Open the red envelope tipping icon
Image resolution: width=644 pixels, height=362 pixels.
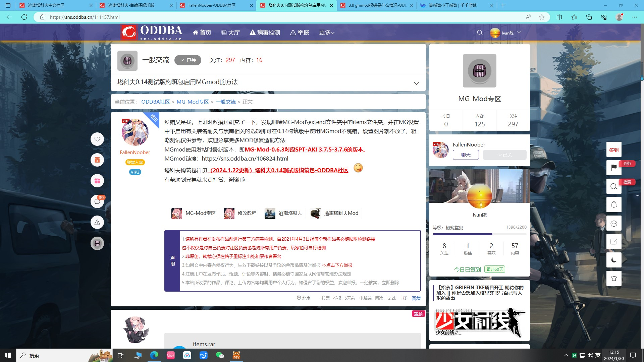pos(97,160)
